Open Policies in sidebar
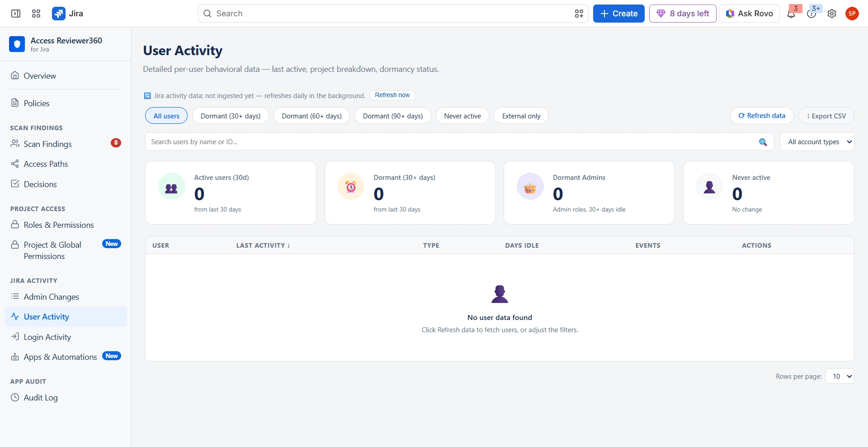Image resolution: width=868 pixels, height=447 pixels. pos(66,104)
